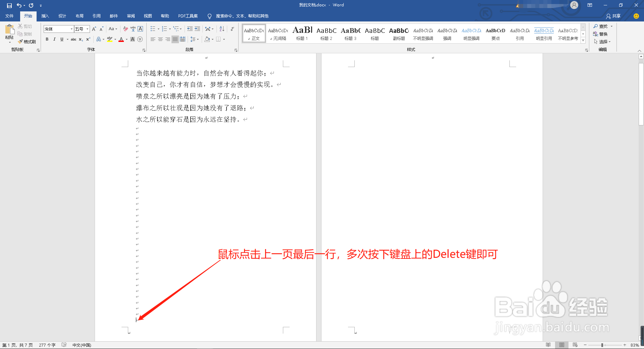Open the font name dropdown
This screenshot has width=644, height=349.
pyautogui.click(x=71, y=29)
